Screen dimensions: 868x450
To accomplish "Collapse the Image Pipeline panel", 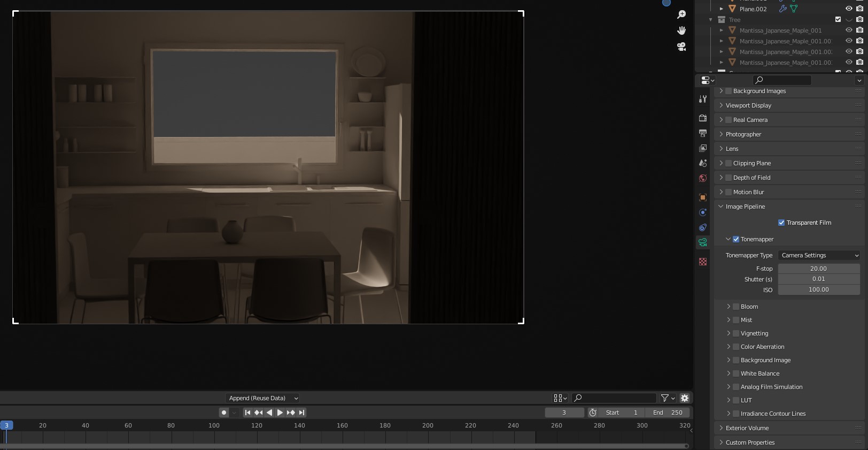I will click(x=745, y=207).
